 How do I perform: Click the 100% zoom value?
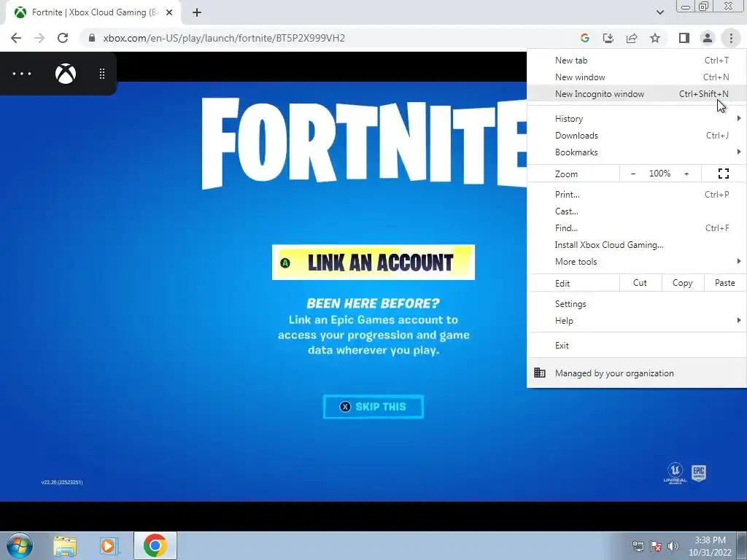pos(659,174)
